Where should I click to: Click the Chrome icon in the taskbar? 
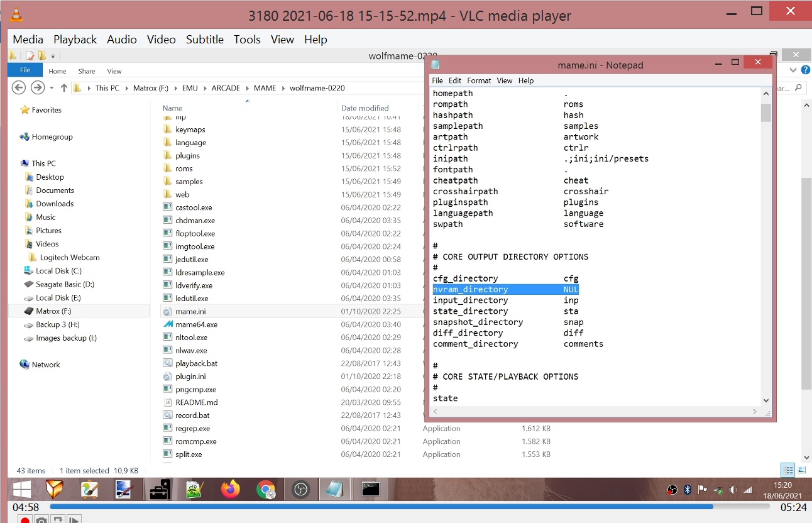266,489
